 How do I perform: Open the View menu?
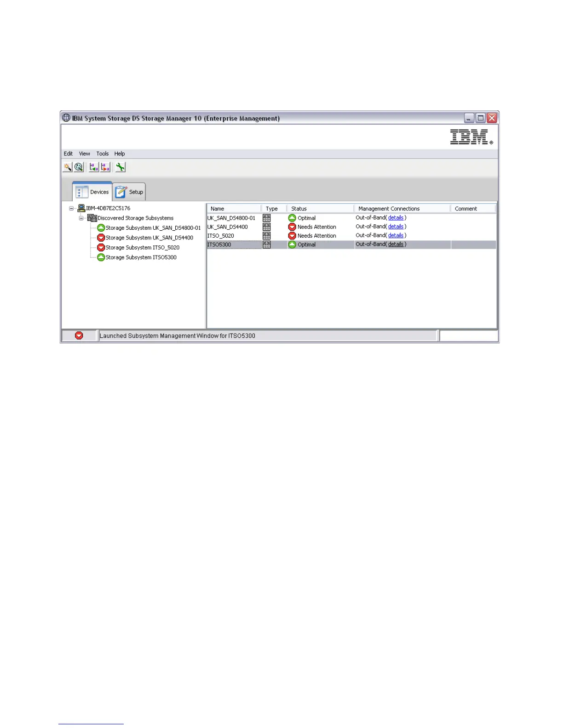85,154
